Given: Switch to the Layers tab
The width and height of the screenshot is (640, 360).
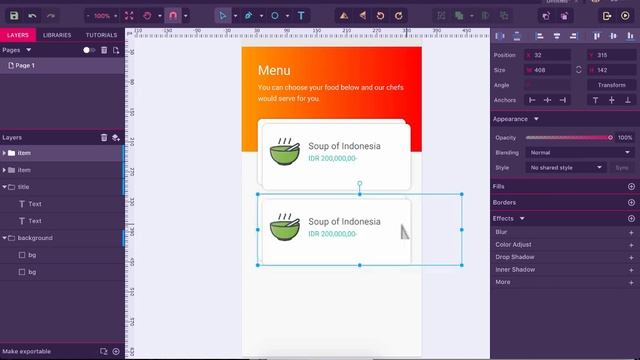Looking at the screenshot, I should click(18, 35).
